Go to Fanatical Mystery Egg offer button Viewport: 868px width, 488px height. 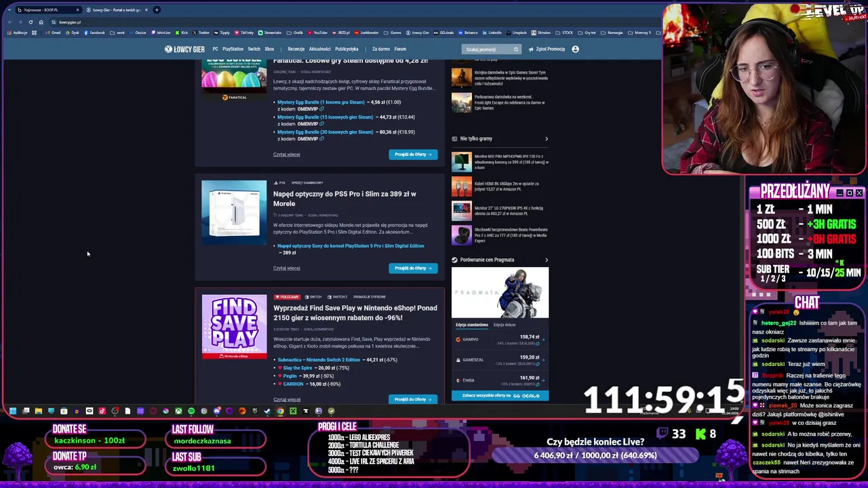(x=413, y=155)
